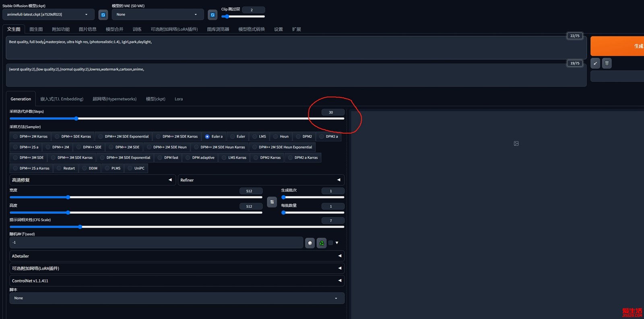Refresh the SD VAE list
Viewport: 644px width, 319px height.
point(213,15)
